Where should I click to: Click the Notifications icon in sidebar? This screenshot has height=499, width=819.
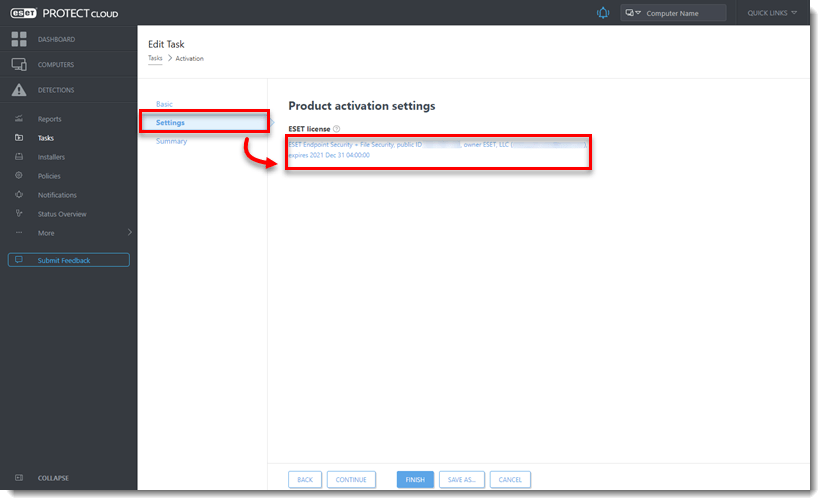point(19,194)
